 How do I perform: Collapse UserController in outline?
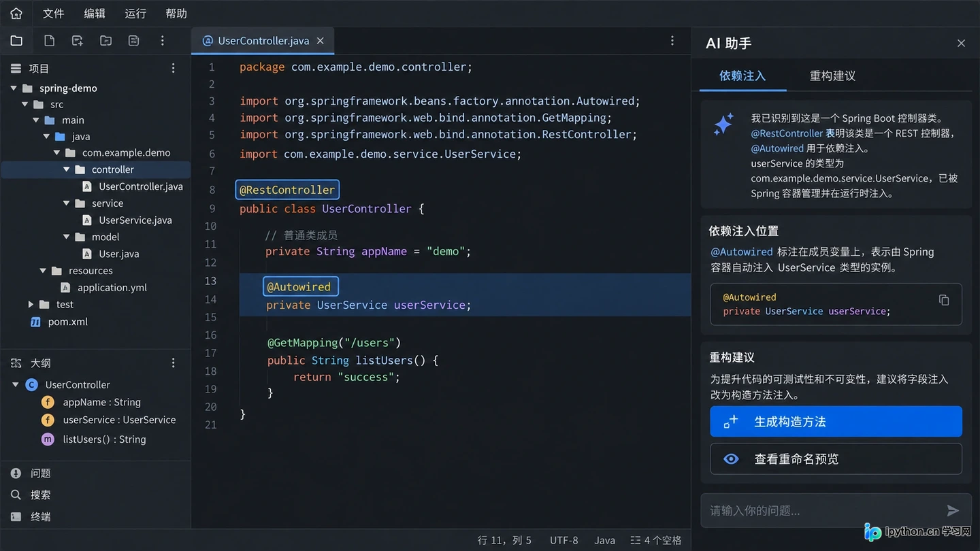[x=15, y=384]
